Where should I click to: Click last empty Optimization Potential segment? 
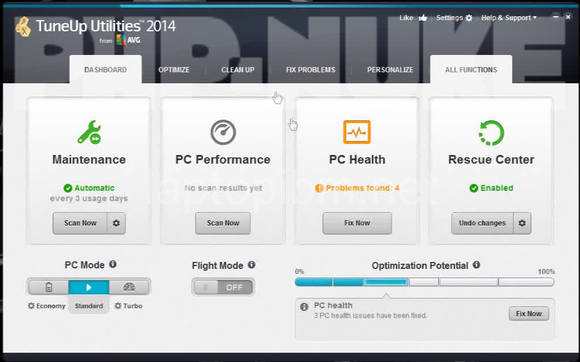526,282
